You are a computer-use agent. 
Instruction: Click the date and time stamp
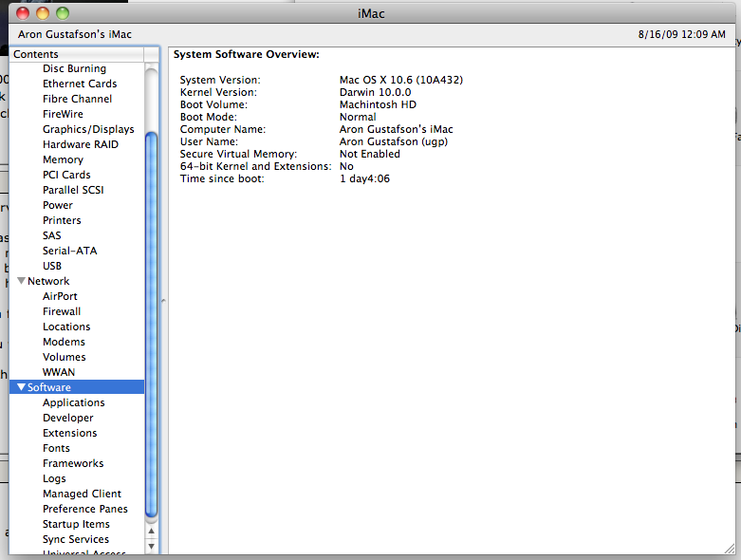[681, 34]
